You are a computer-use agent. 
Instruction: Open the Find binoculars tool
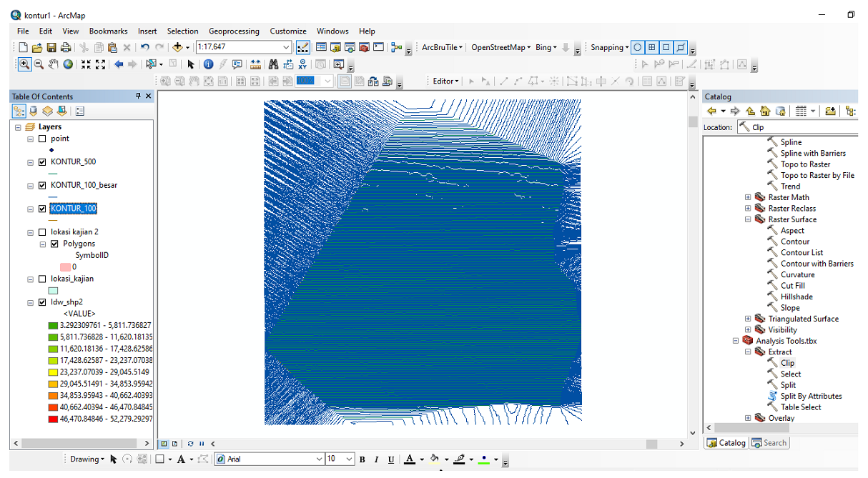coord(273,64)
